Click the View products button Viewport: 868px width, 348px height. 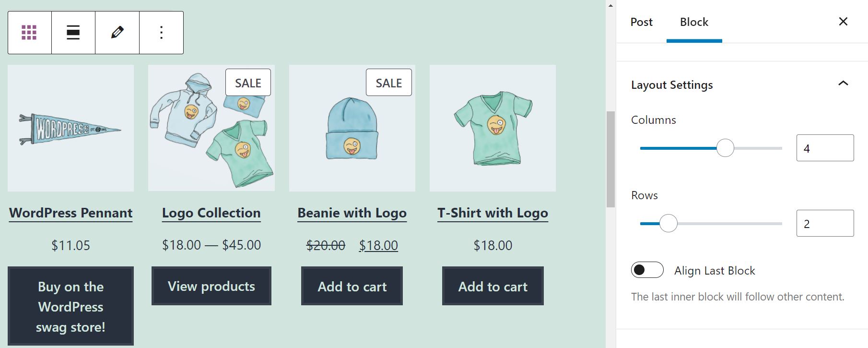(211, 286)
